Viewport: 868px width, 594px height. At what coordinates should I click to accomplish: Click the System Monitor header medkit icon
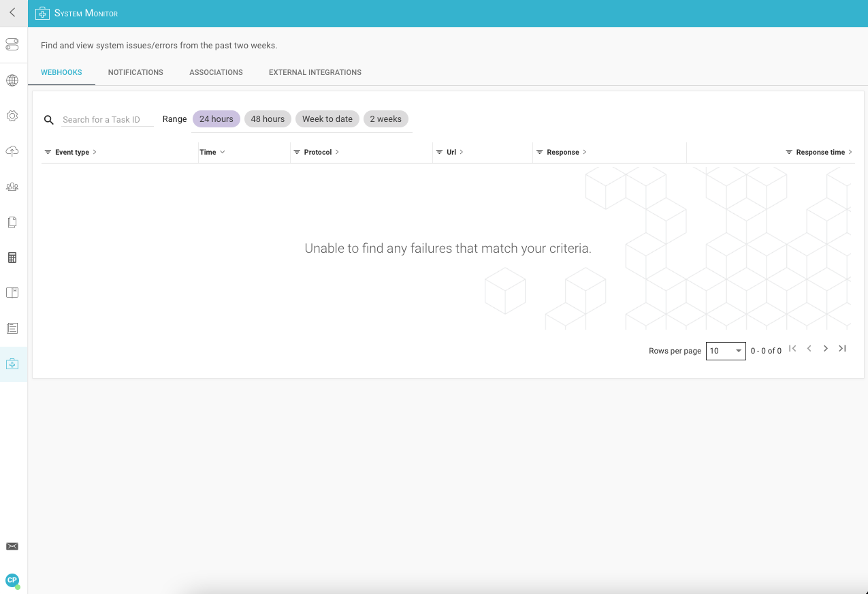pyautogui.click(x=42, y=14)
